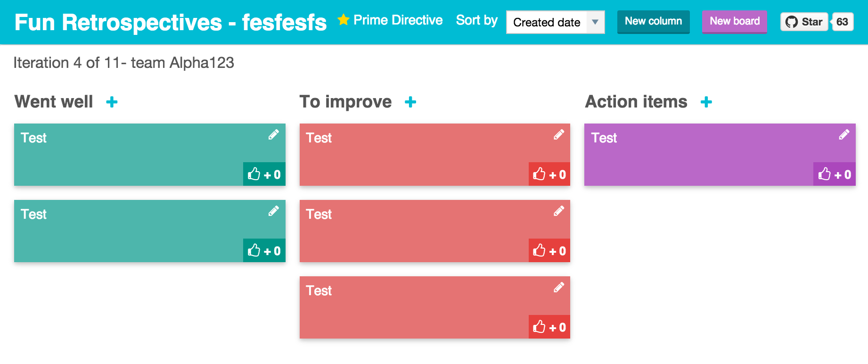Upvote the Action items card

pyautogui.click(x=835, y=174)
